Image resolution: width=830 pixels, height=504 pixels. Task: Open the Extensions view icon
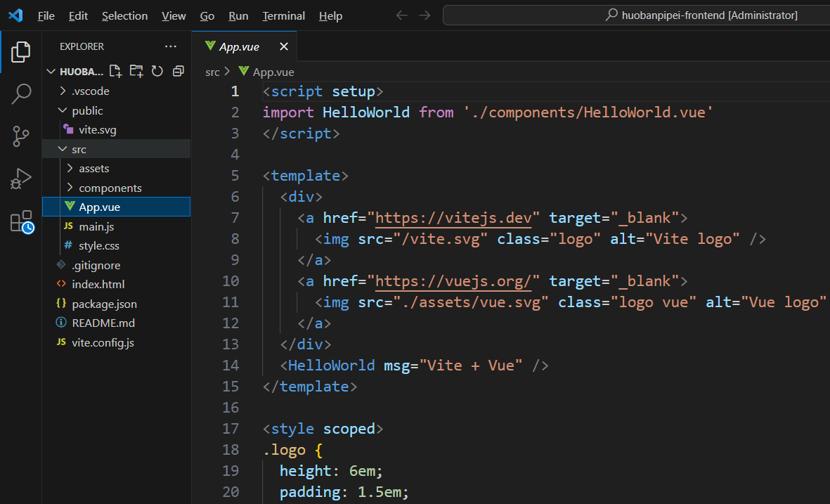pyautogui.click(x=21, y=222)
